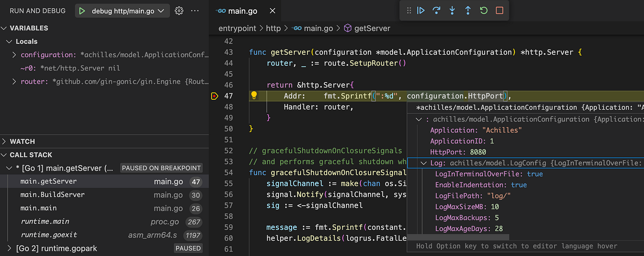Click line number 43 in the gutter
644x256 pixels.
[x=228, y=52]
